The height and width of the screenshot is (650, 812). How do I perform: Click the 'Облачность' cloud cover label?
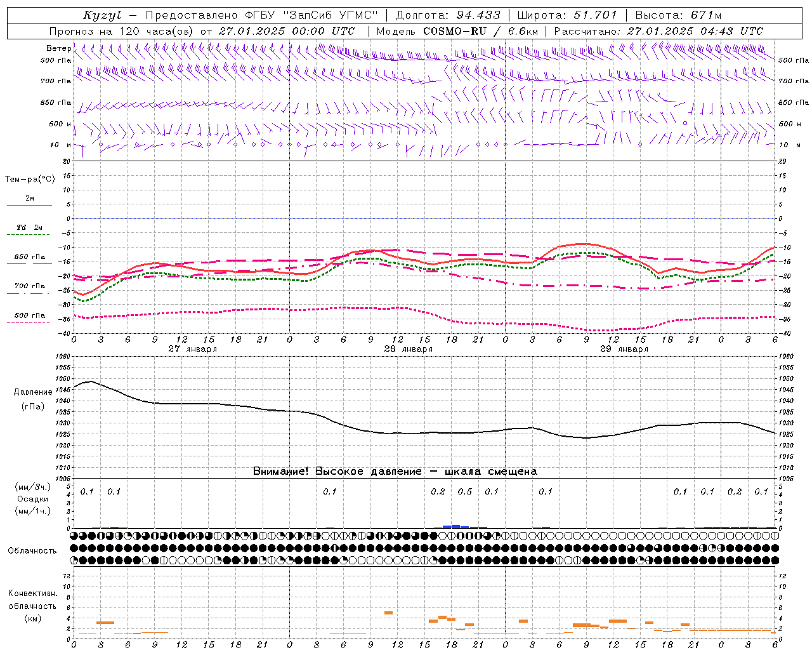(32, 551)
